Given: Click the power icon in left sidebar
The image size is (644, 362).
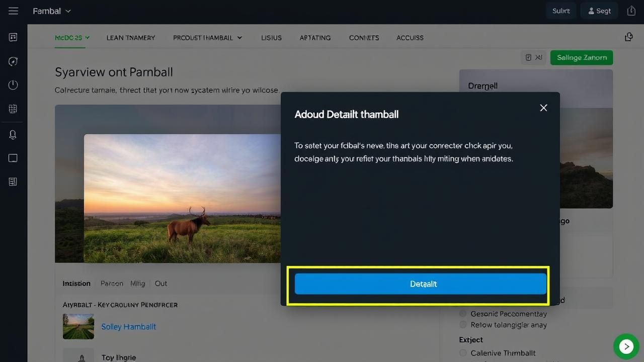Looking at the screenshot, I should [x=13, y=85].
